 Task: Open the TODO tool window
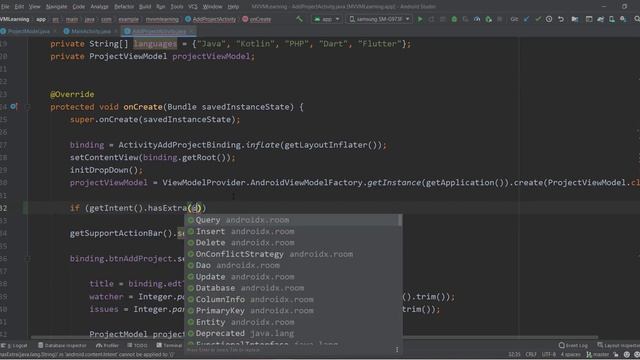137,345
